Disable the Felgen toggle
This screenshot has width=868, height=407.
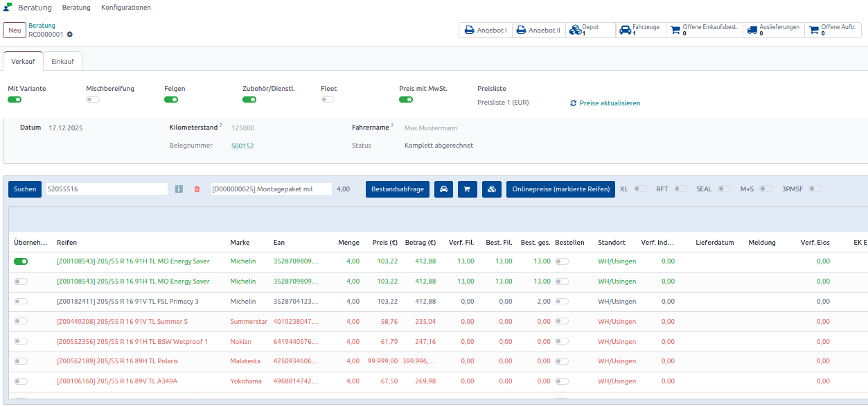pyautogui.click(x=171, y=100)
